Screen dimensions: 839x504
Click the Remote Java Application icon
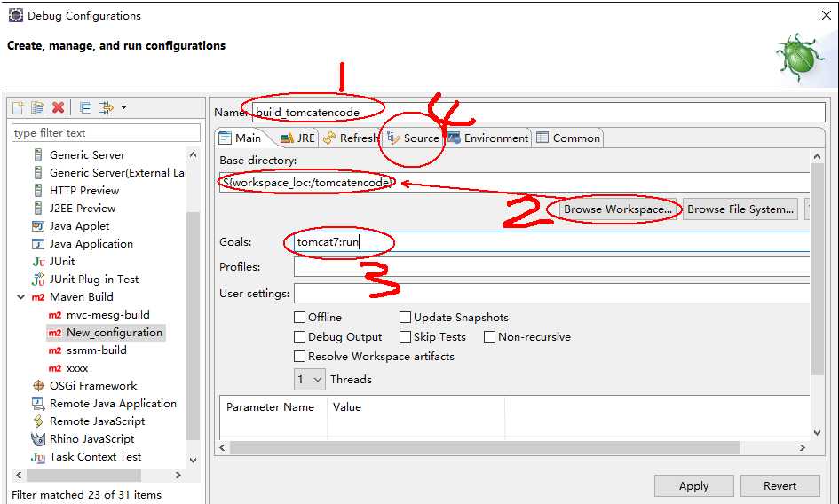click(38, 404)
